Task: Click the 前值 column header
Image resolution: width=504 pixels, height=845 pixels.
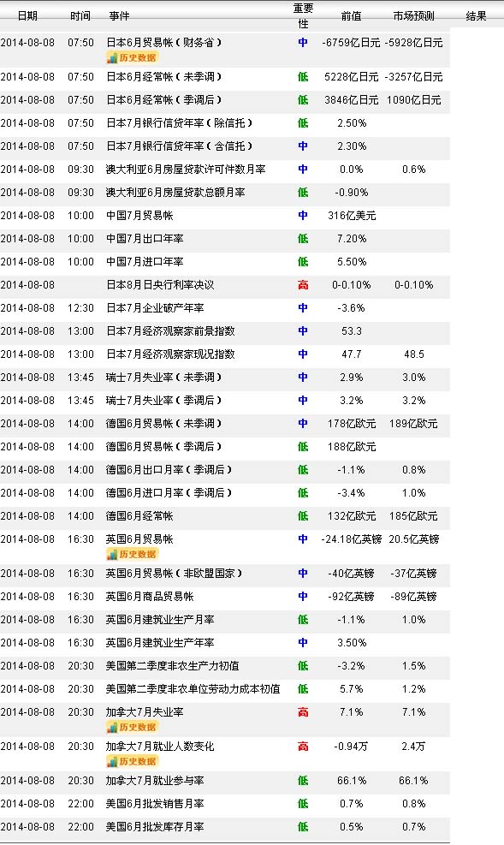Action: tap(351, 15)
